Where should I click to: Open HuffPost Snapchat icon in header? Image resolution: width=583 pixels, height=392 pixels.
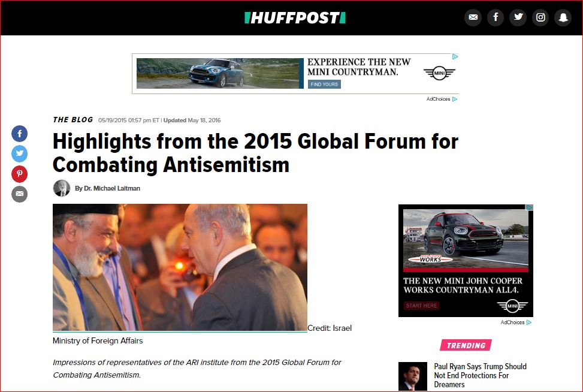pos(563,17)
